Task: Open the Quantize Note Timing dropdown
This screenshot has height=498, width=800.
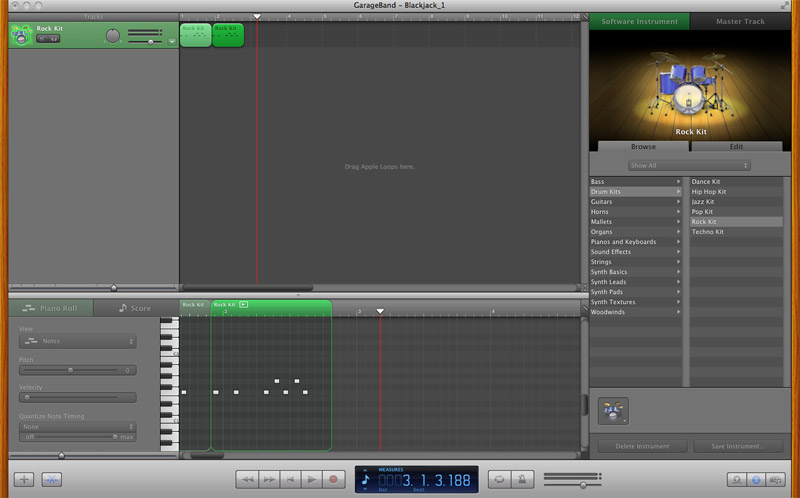Action: point(78,427)
